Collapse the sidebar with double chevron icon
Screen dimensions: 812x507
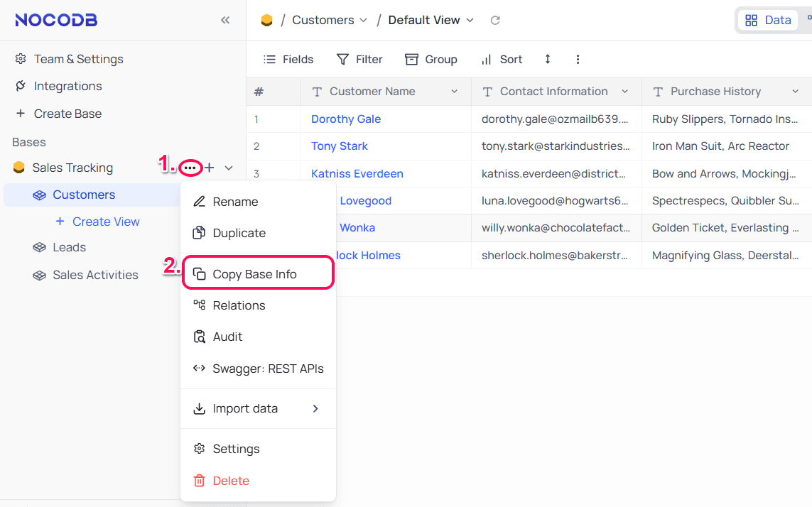click(225, 20)
